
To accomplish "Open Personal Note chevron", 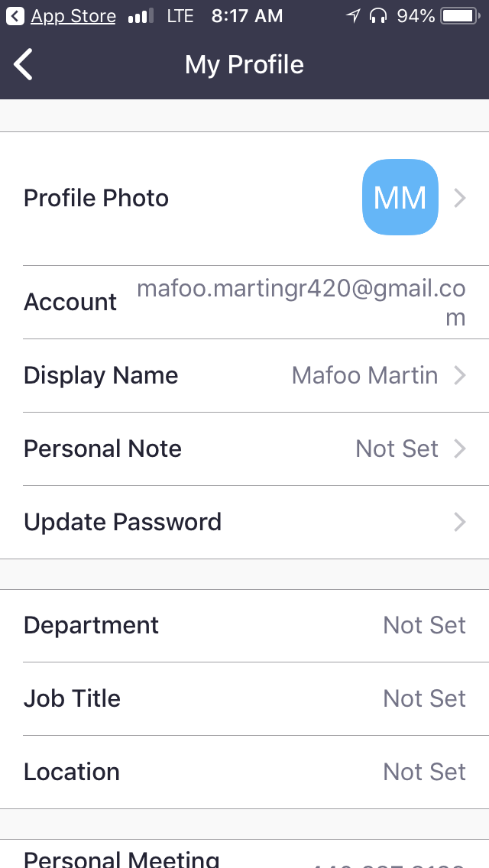I will click(459, 449).
